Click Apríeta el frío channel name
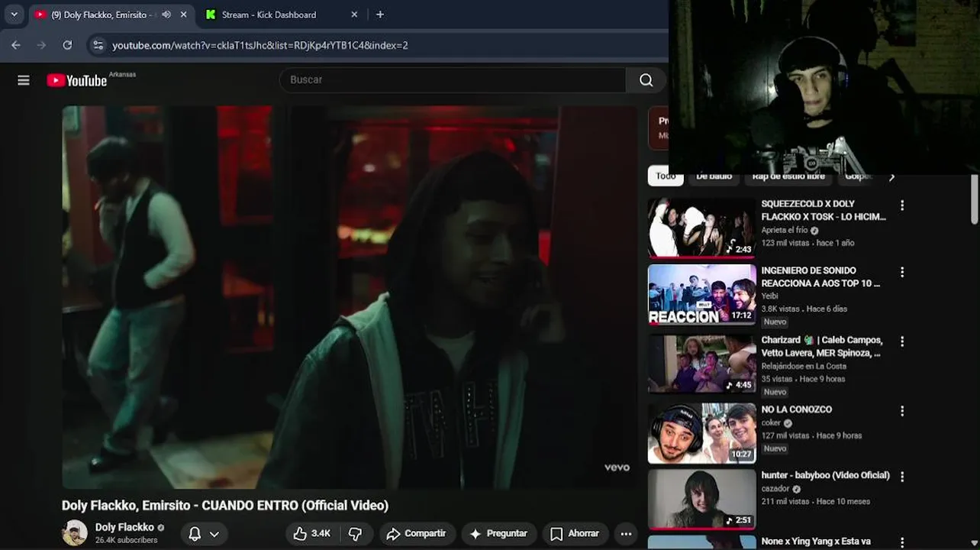 click(x=784, y=230)
